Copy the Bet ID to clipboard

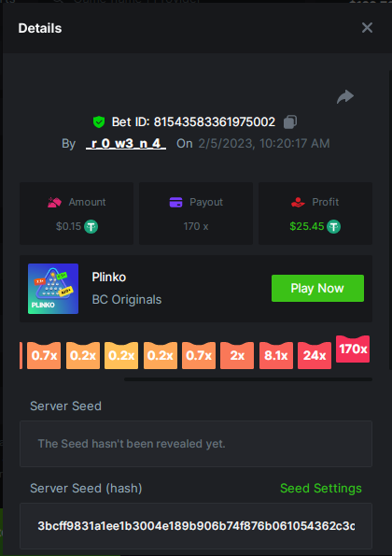coord(290,122)
